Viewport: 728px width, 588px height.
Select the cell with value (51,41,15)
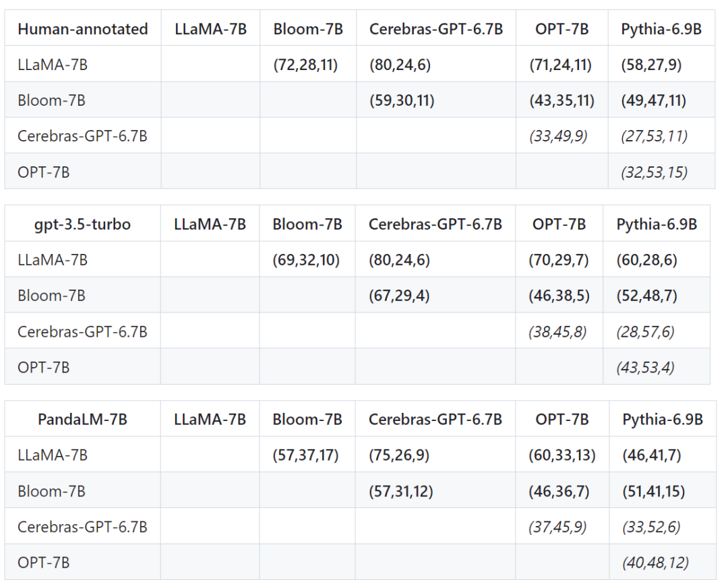point(654,491)
